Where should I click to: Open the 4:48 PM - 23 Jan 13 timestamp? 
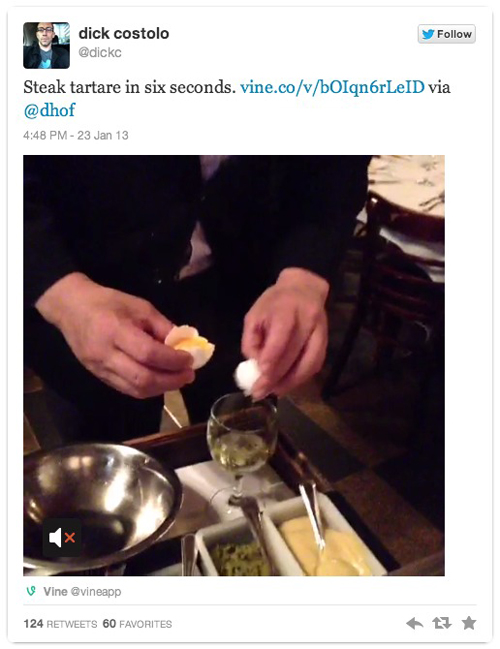click(x=76, y=135)
